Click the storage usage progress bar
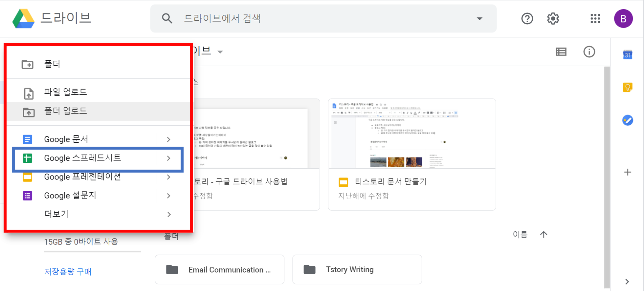The width and height of the screenshot is (644, 291). coord(92,252)
